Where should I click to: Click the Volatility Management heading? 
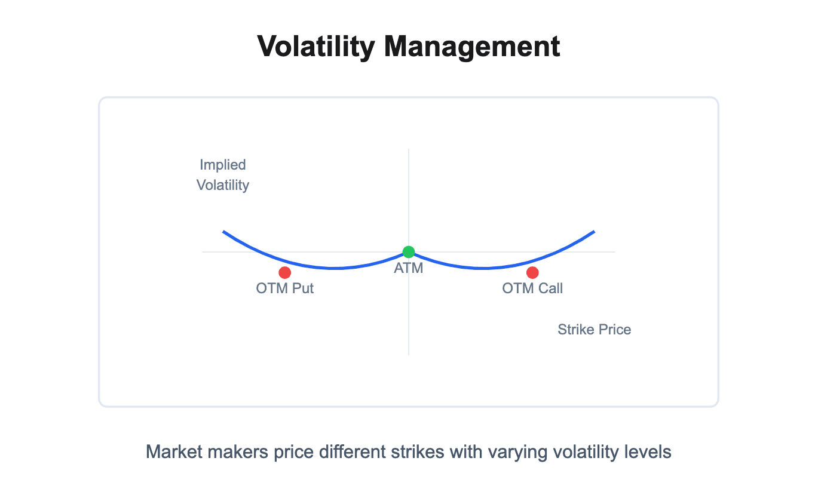pyautogui.click(x=408, y=47)
